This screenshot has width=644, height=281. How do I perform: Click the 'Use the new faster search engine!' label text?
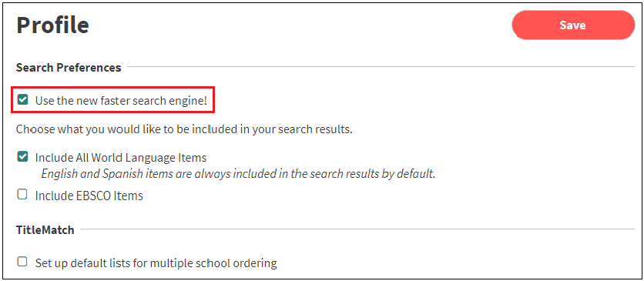click(x=121, y=100)
